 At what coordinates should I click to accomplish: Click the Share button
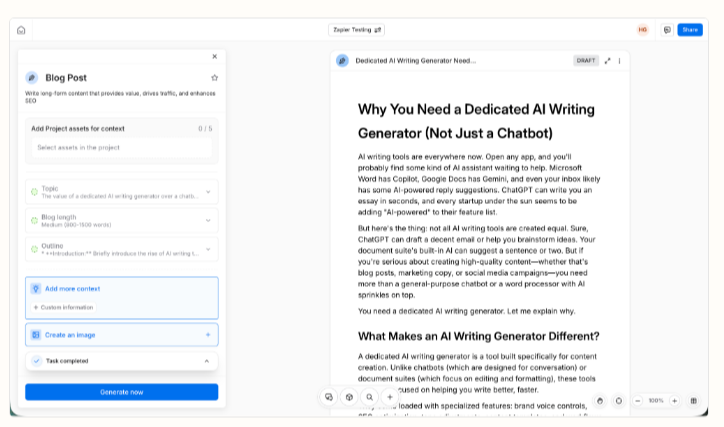pyautogui.click(x=690, y=30)
